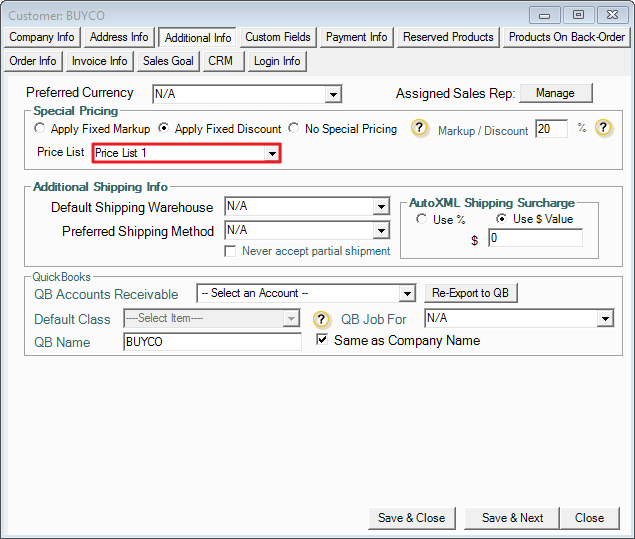Screen dimensions: 635x539
Task: Click the QB Name text field
Action: pyautogui.click(x=211, y=342)
